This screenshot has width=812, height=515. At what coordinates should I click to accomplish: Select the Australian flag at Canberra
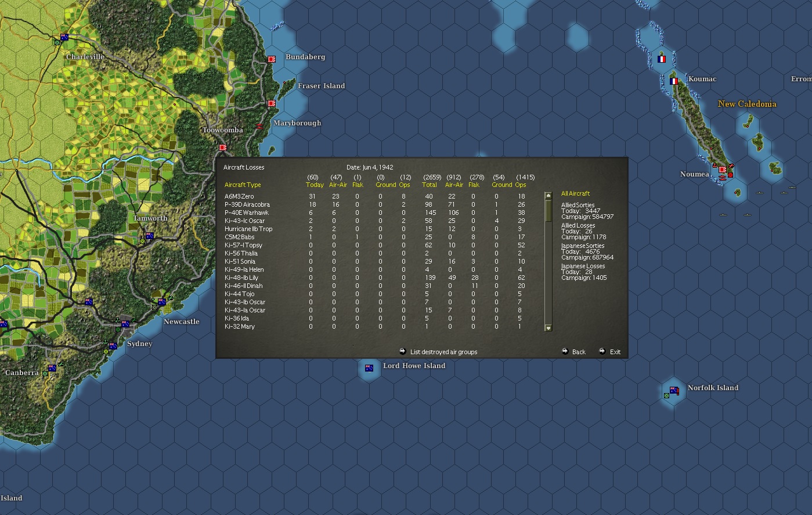[52, 368]
